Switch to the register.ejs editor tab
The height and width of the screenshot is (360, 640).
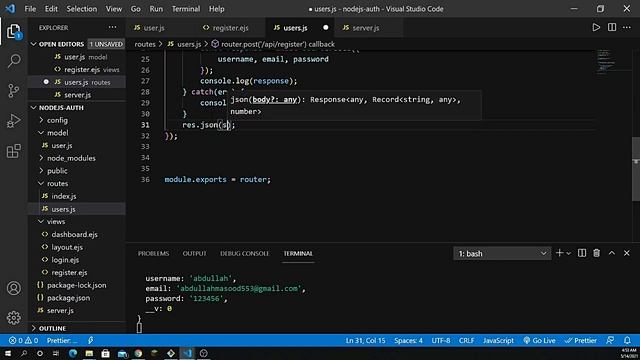coord(230,28)
